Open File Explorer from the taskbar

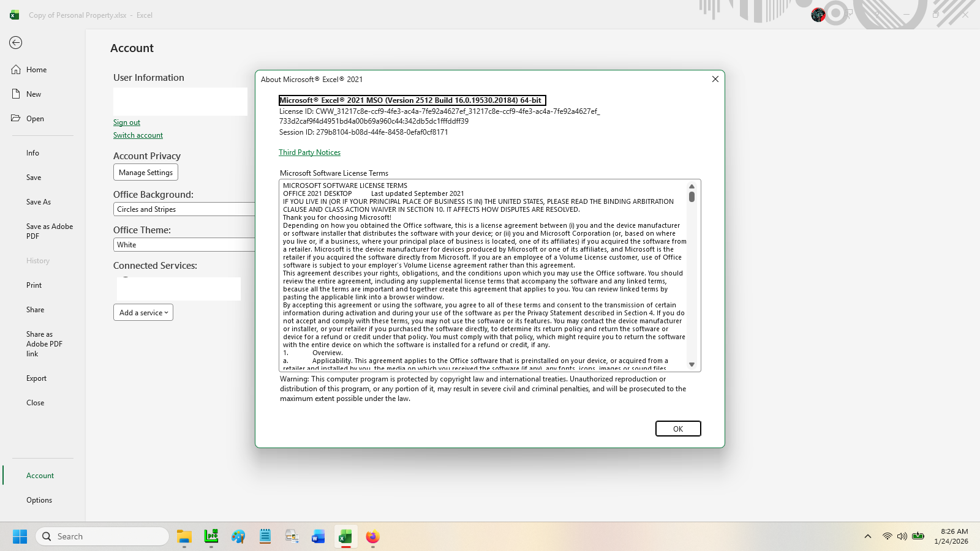[x=184, y=537]
